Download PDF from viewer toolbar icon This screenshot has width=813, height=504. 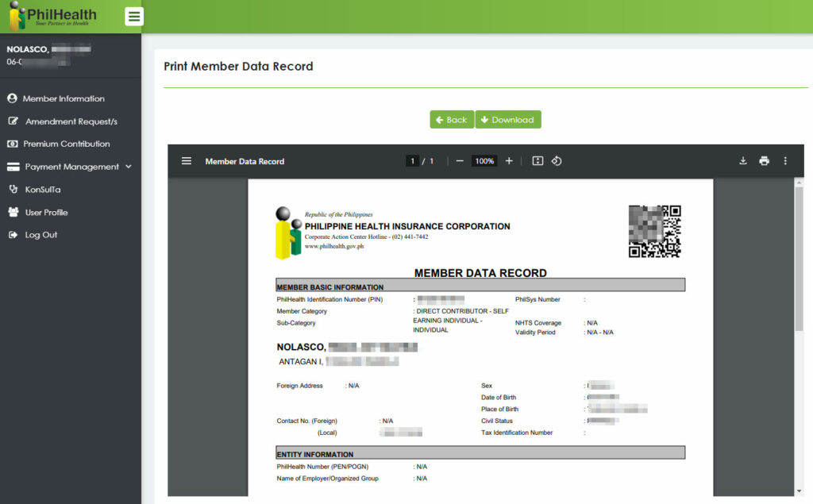(x=743, y=161)
